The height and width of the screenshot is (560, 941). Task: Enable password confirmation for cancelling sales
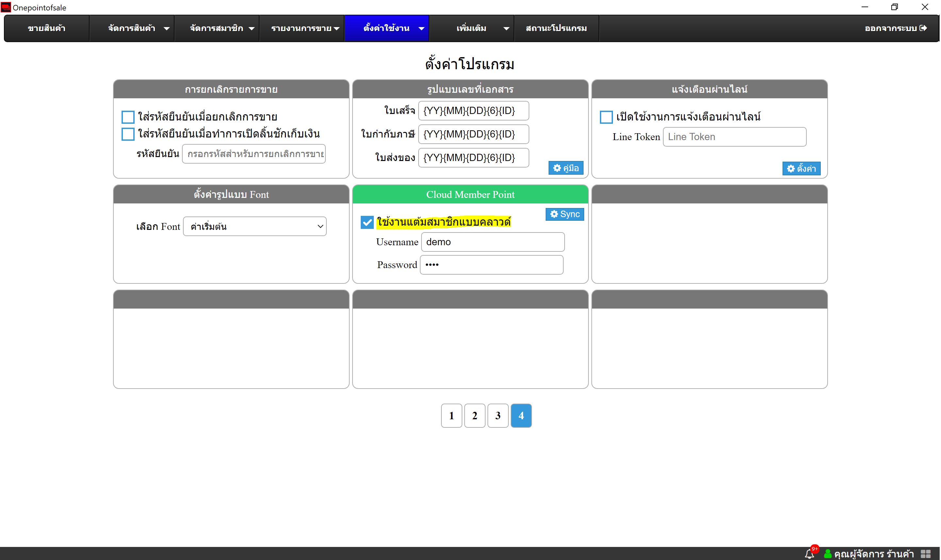coord(128,117)
